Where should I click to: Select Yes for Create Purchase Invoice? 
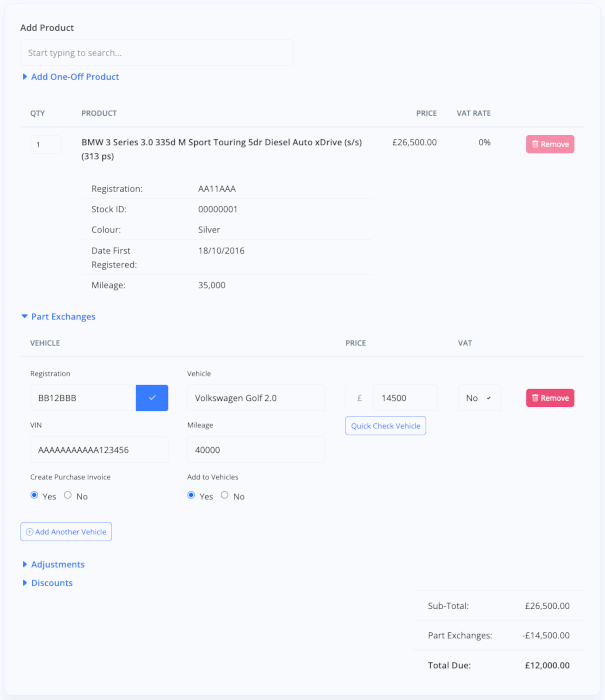(34, 495)
